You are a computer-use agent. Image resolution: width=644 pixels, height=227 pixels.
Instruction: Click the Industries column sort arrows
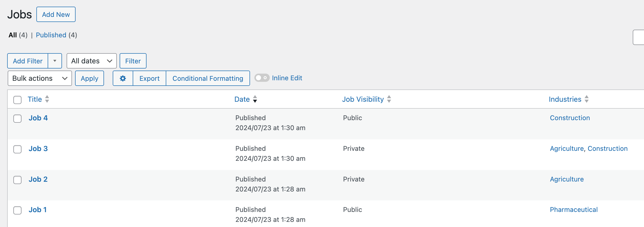587,99
